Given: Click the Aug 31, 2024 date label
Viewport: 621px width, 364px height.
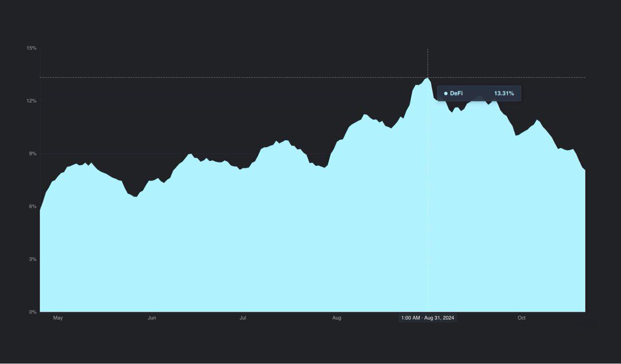Looking at the screenshot, I should tap(427, 318).
